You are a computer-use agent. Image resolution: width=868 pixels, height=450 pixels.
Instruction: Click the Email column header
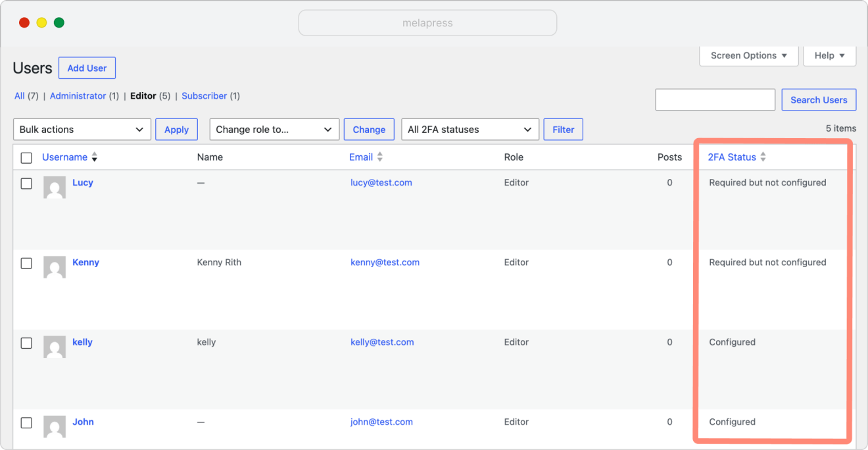point(361,157)
